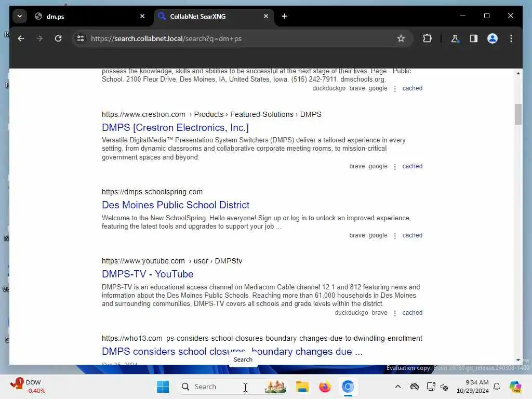Expand options dots for schoolspring result
The height and width of the screenshot is (399, 532).
click(395, 236)
